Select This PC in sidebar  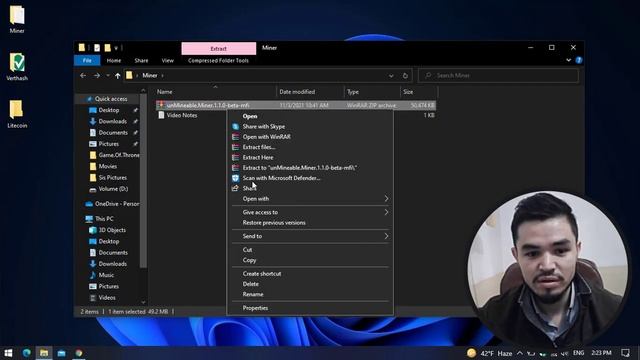click(104, 219)
